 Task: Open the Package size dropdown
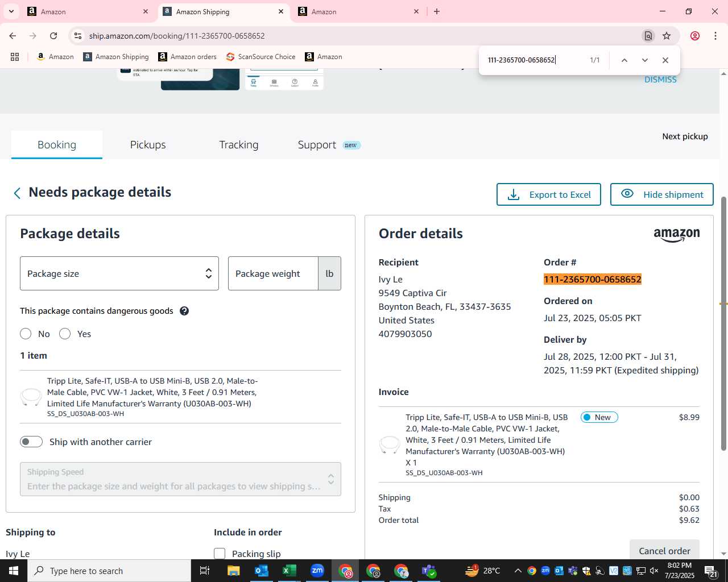click(x=119, y=273)
